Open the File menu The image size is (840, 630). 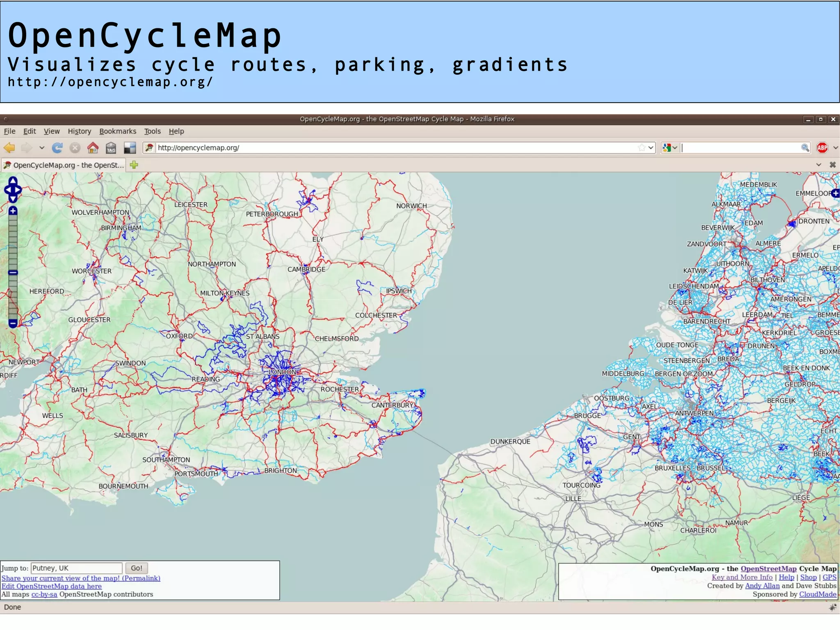9,131
